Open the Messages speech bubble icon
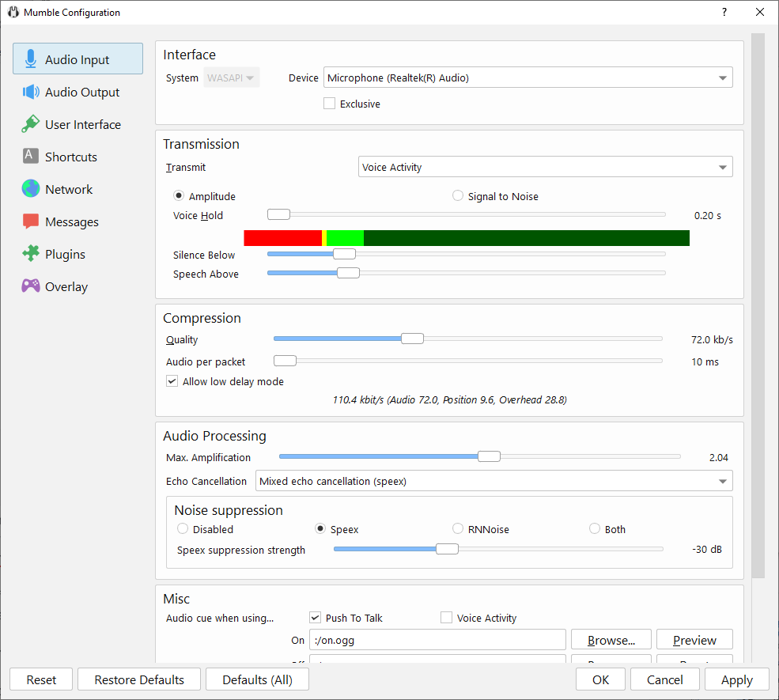The image size is (779, 700). coord(31,221)
